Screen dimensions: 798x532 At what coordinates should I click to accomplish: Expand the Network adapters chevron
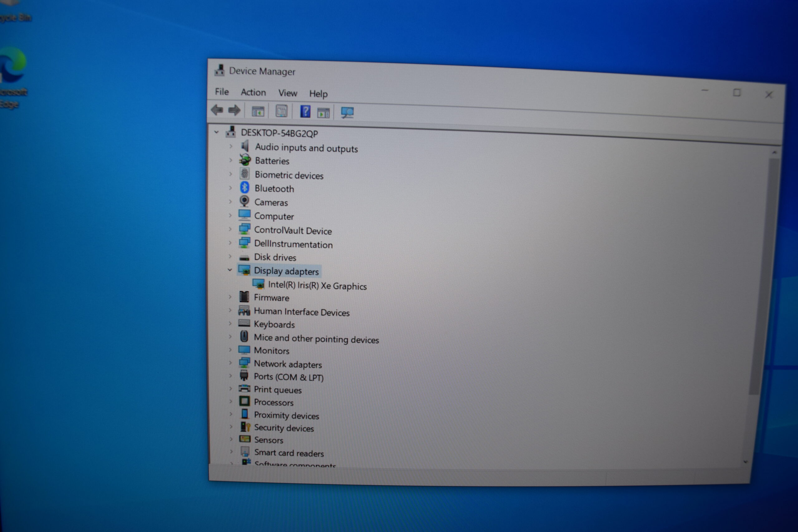(230, 363)
